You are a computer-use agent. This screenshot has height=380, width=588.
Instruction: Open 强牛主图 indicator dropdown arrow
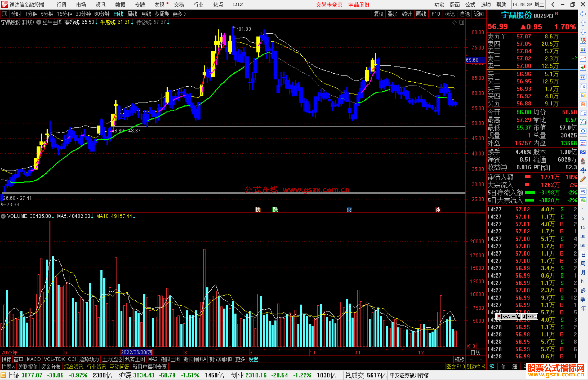click(39, 22)
